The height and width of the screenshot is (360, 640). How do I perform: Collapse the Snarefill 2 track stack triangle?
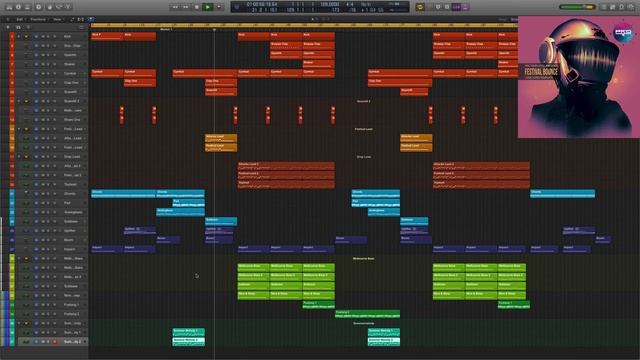click(19, 101)
